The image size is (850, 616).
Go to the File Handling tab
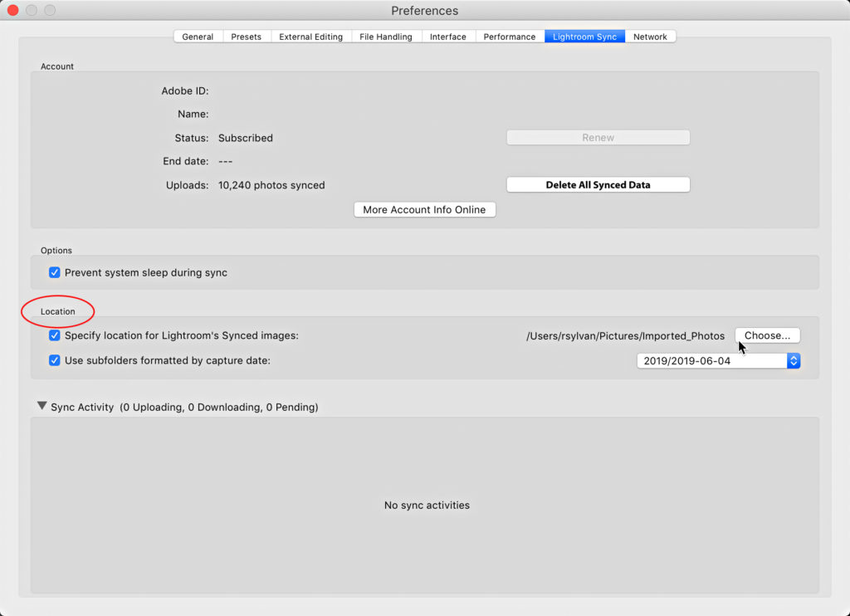tap(385, 37)
